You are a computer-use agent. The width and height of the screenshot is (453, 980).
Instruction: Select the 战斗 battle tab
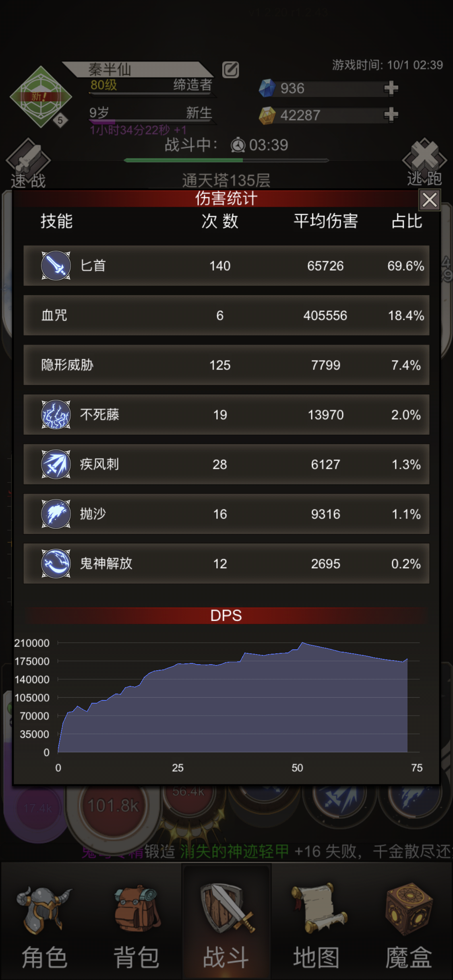(x=227, y=921)
